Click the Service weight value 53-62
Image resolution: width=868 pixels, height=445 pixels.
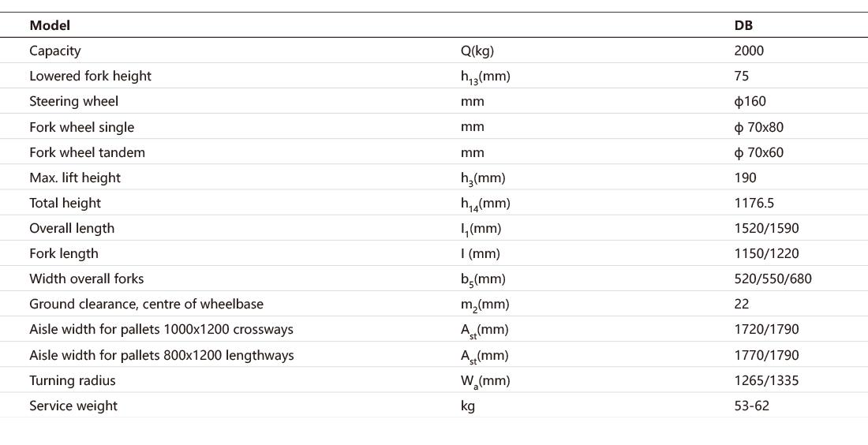(x=751, y=406)
